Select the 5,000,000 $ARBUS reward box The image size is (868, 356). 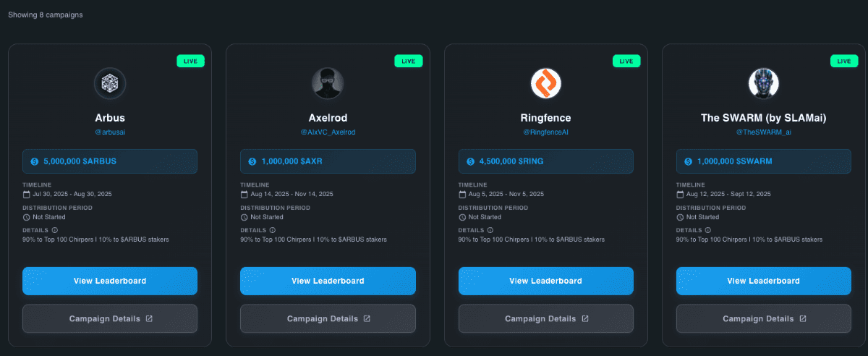(x=110, y=161)
